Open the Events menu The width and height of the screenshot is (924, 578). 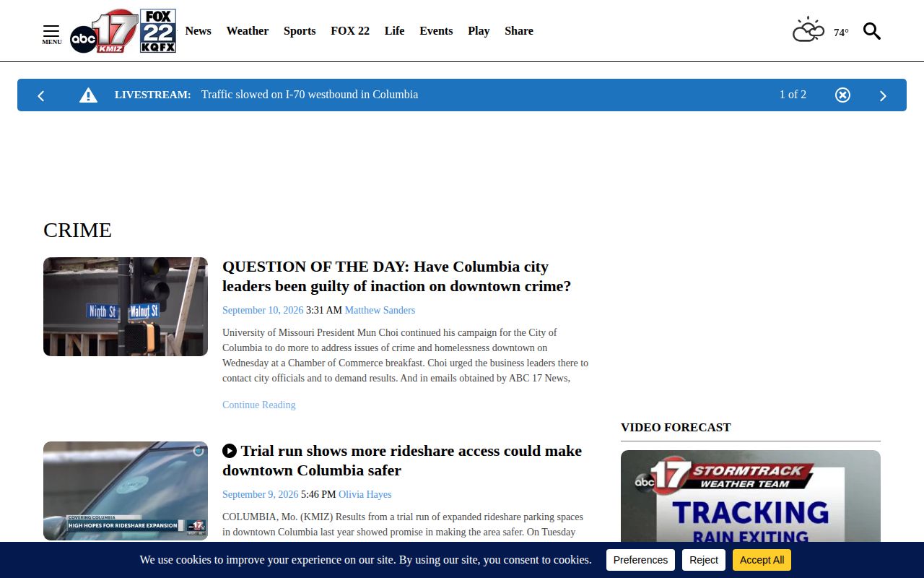click(x=436, y=31)
